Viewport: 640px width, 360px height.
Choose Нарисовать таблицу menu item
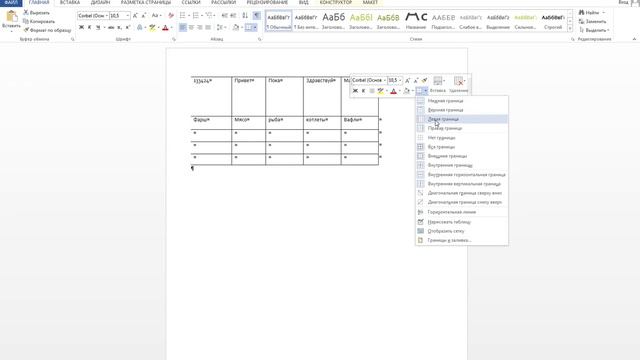pyautogui.click(x=462, y=222)
